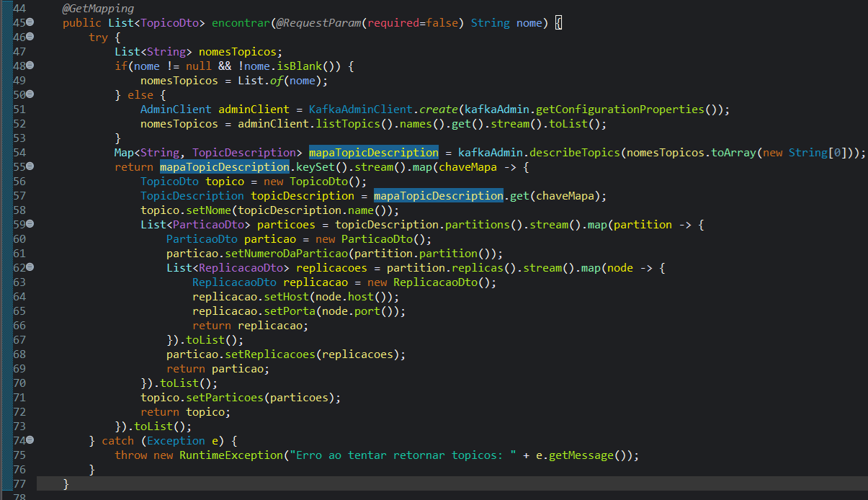Screen dimensions: 868x500
Task: Select the RuntimeException error message string
Action: point(403,455)
